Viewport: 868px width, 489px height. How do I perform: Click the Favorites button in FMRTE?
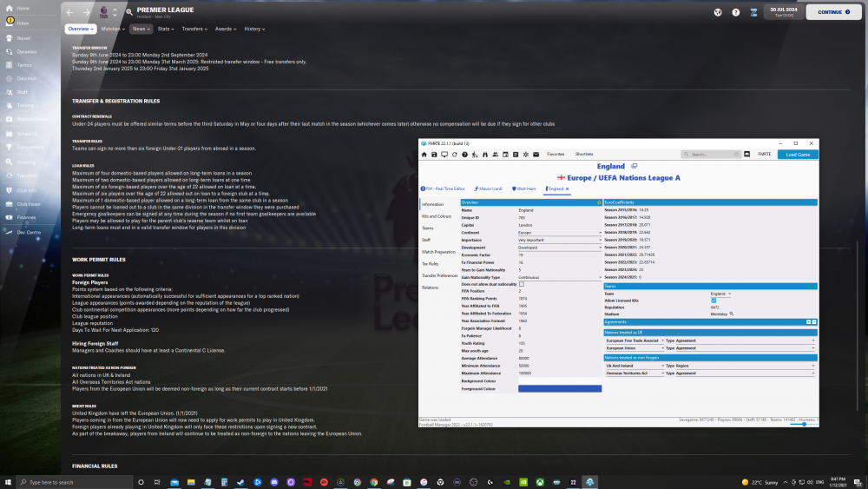556,155
